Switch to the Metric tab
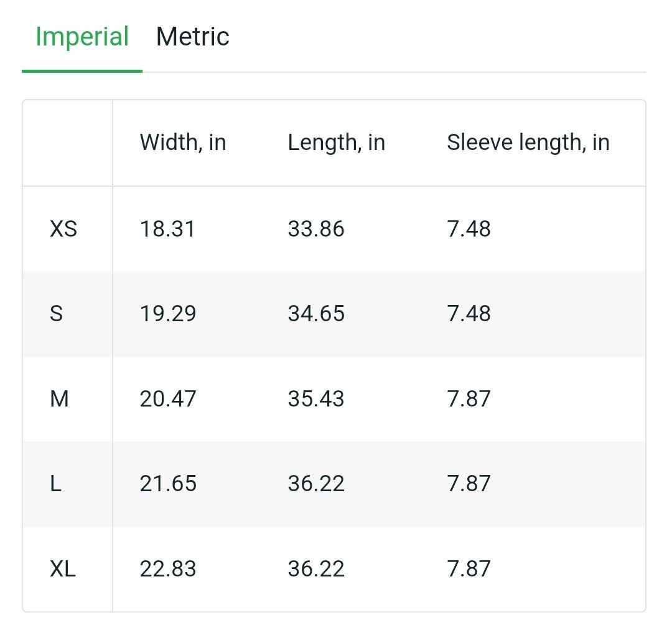This screenshot has width=672, height=630. point(192,37)
